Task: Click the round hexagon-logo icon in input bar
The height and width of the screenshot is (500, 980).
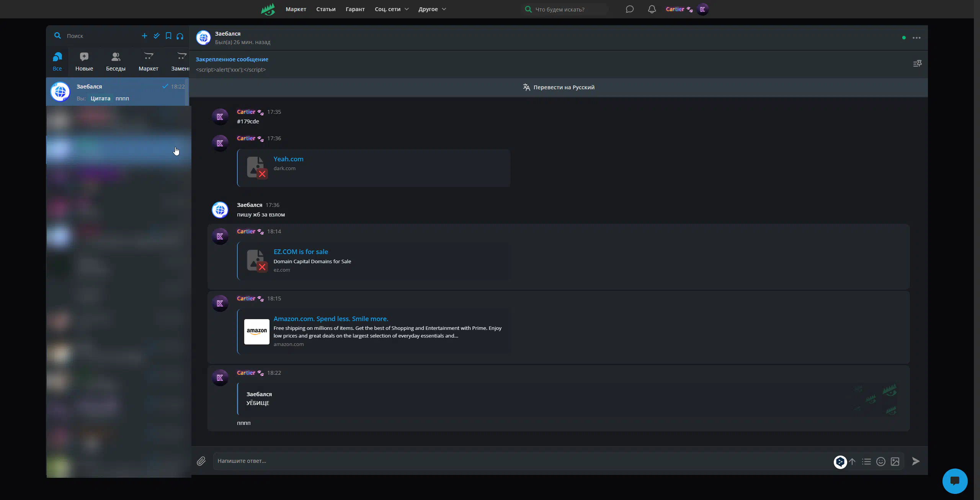Action: point(840,462)
